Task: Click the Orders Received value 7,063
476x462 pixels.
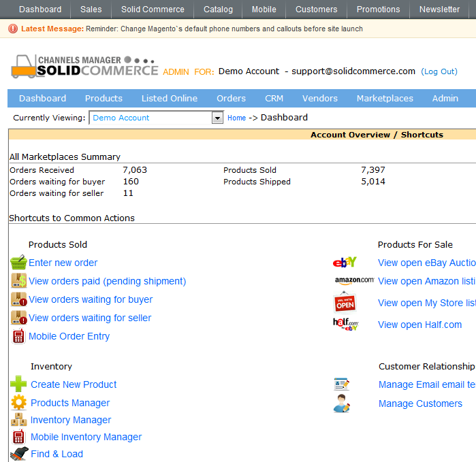Action: tap(135, 170)
